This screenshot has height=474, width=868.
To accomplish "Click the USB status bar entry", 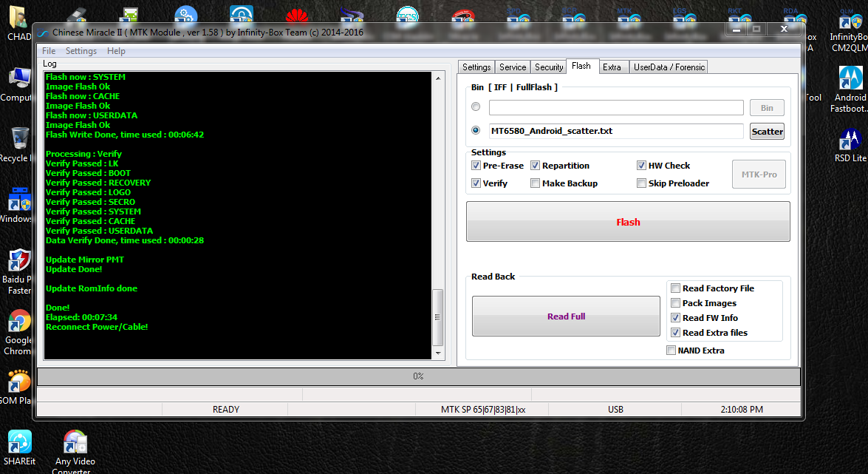I will coord(615,409).
